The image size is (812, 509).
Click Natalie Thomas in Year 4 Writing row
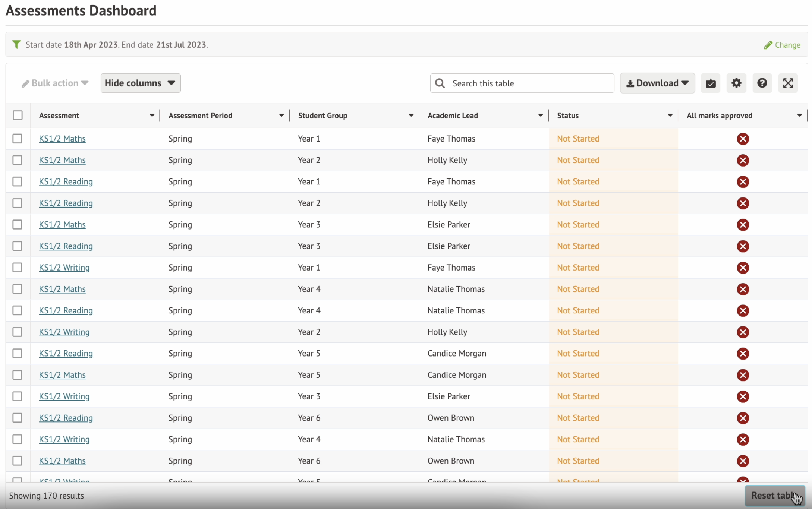(x=456, y=439)
